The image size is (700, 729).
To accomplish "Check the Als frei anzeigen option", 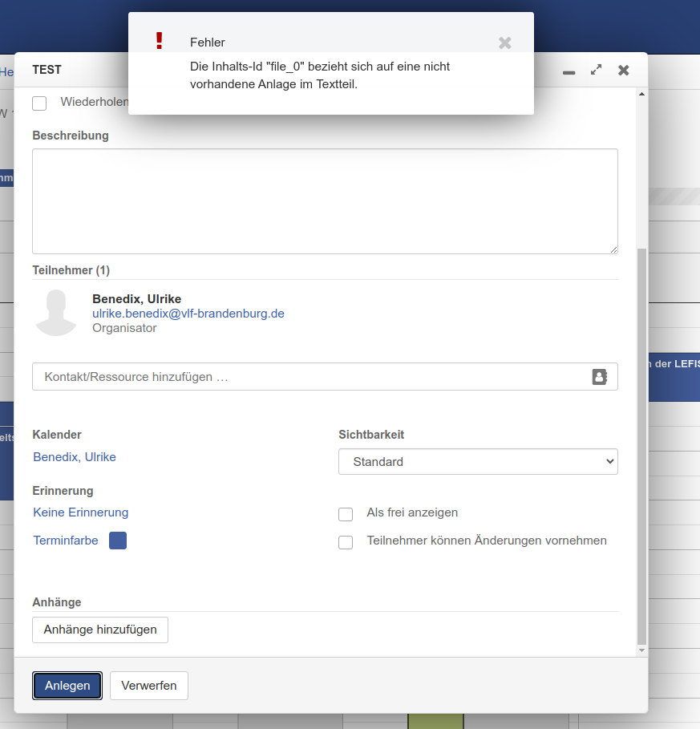I will (346, 514).
